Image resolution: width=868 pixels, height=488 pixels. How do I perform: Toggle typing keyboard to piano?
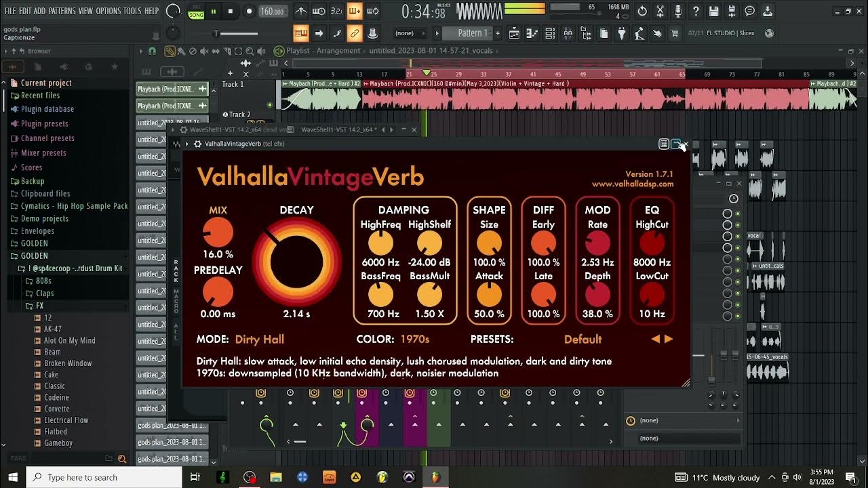pos(301,33)
